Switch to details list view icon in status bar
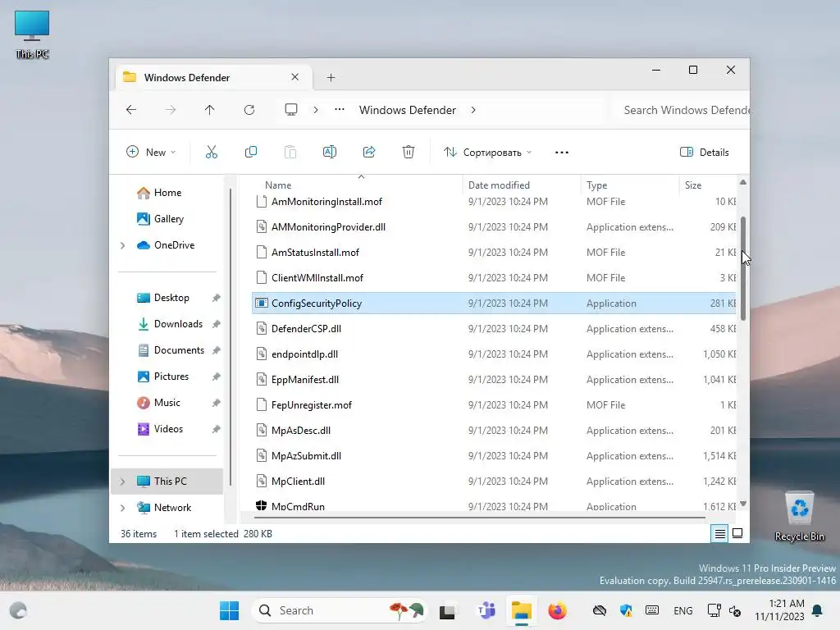Viewport: 840px width, 630px height. [x=719, y=533]
